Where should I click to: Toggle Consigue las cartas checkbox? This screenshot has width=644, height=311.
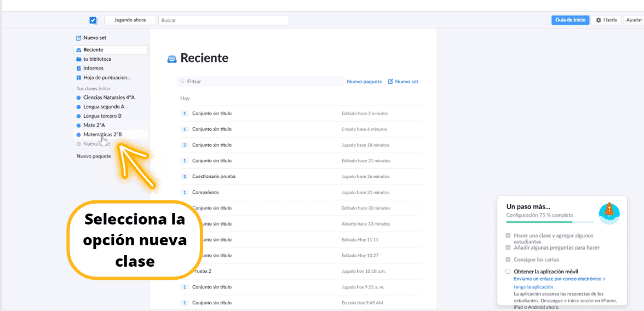508,260
